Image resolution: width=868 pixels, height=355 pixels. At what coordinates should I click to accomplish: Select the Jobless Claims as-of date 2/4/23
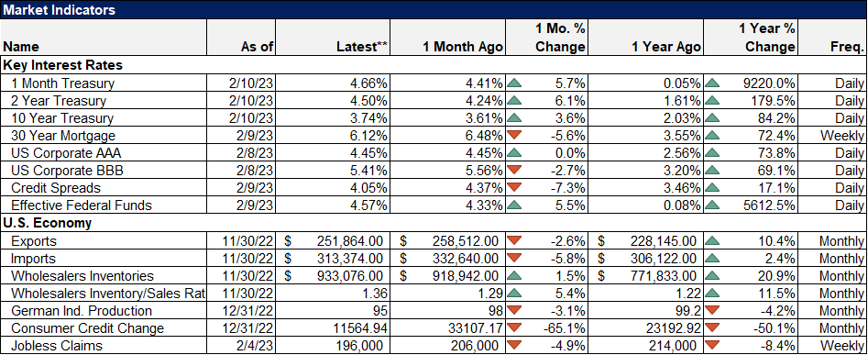tap(241, 346)
